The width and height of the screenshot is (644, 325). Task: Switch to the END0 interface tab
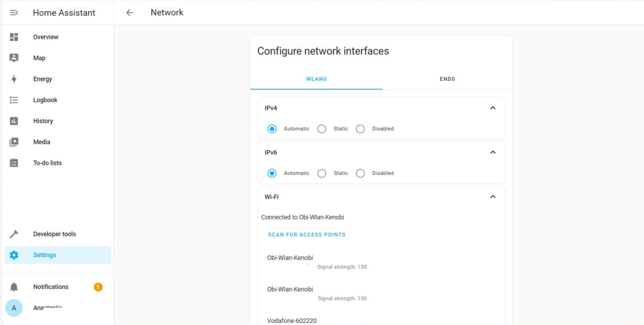tap(447, 79)
